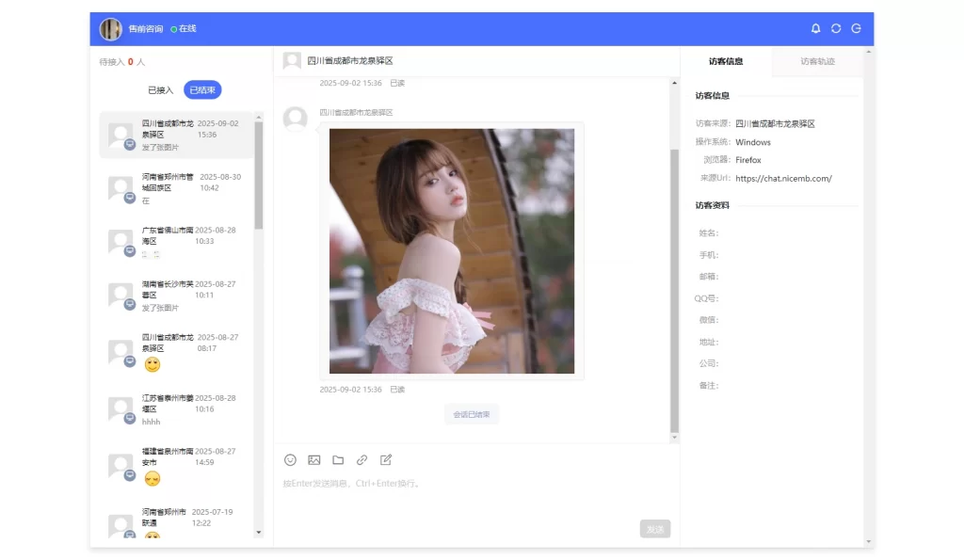Open the 访客信息 tab

727,61
